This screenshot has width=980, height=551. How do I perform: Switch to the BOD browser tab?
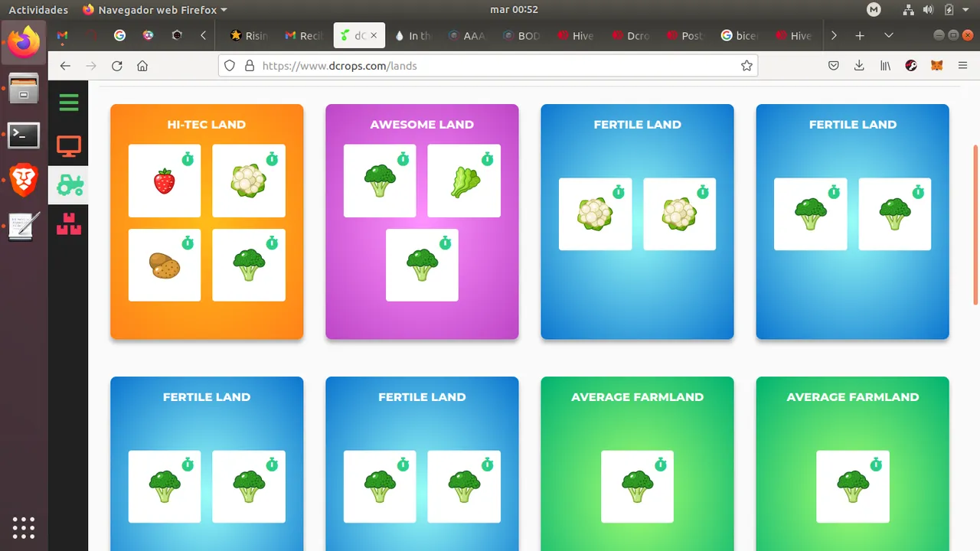click(521, 35)
